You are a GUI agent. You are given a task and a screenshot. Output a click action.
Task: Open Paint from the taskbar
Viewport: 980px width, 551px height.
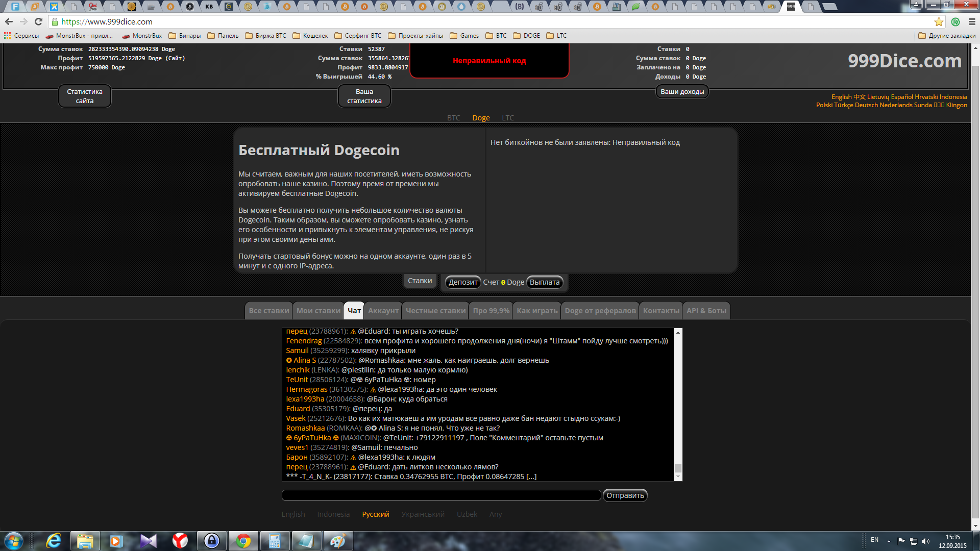pos(337,541)
